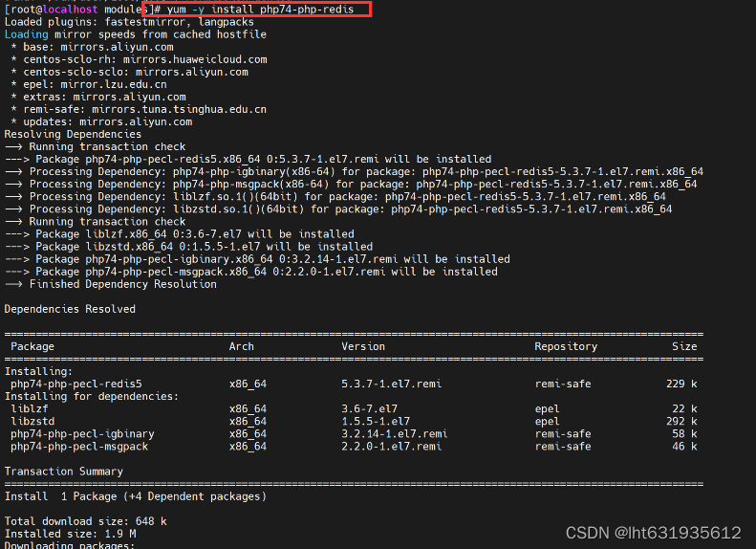Click the '229 k' size value
The width and height of the screenshot is (756, 549).
(681, 384)
